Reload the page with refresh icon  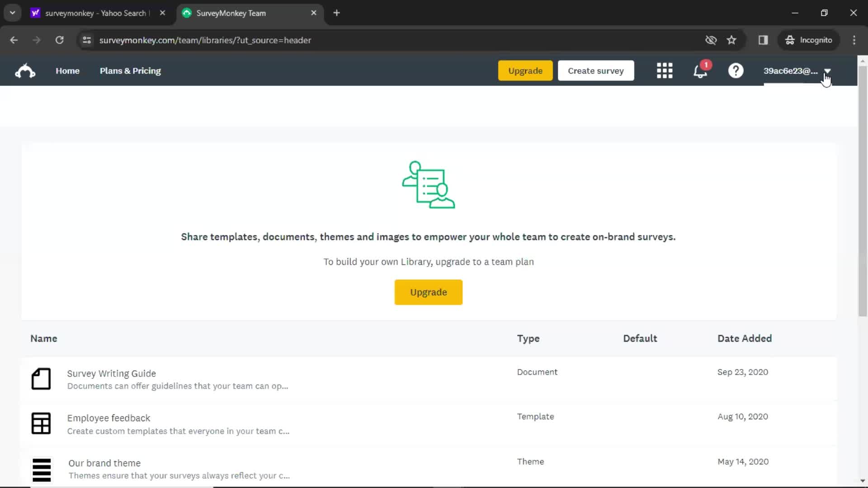(x=59, y=40)
